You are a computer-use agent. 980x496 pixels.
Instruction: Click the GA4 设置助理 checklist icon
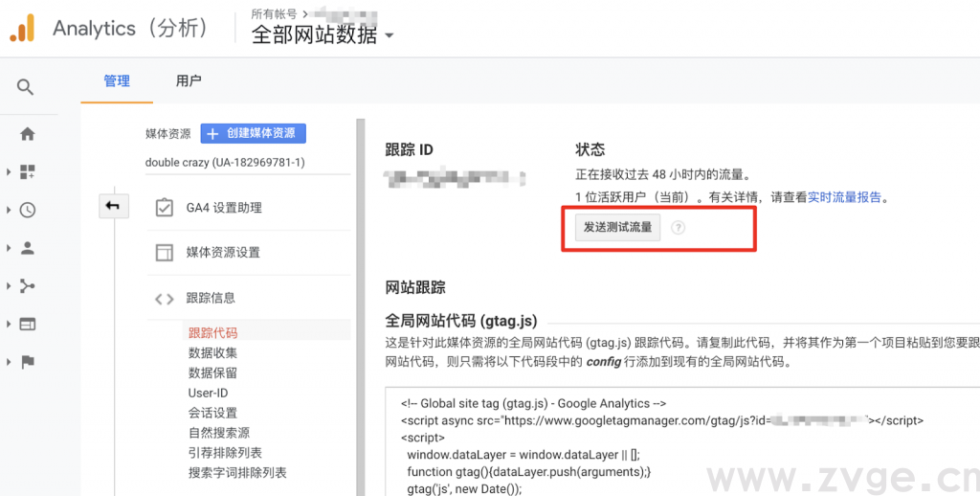(x=165, y=208)
